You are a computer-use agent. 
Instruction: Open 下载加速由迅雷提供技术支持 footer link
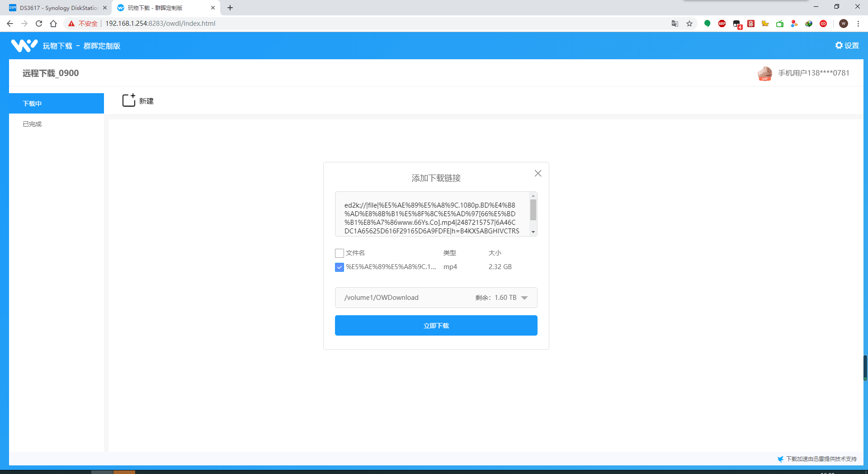pos(821,459)
